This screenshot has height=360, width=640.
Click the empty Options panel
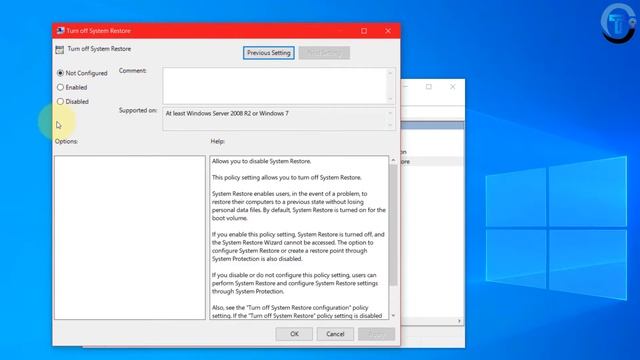(130, 237)
